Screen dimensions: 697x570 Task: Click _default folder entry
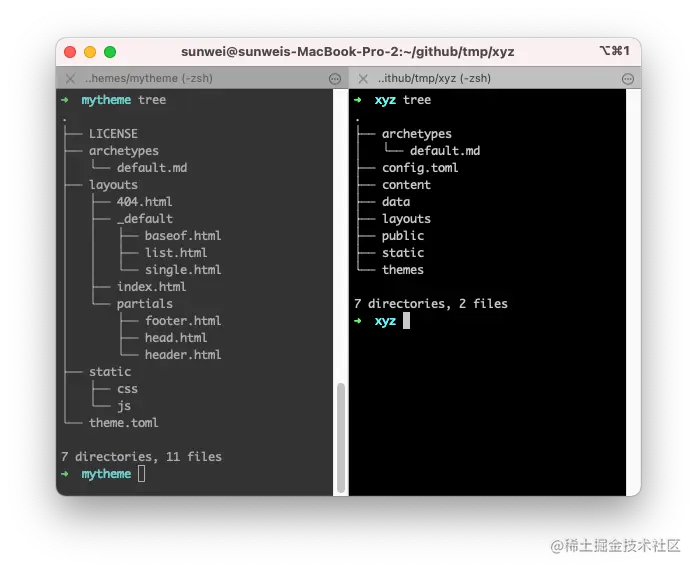[x=144, y=219]
